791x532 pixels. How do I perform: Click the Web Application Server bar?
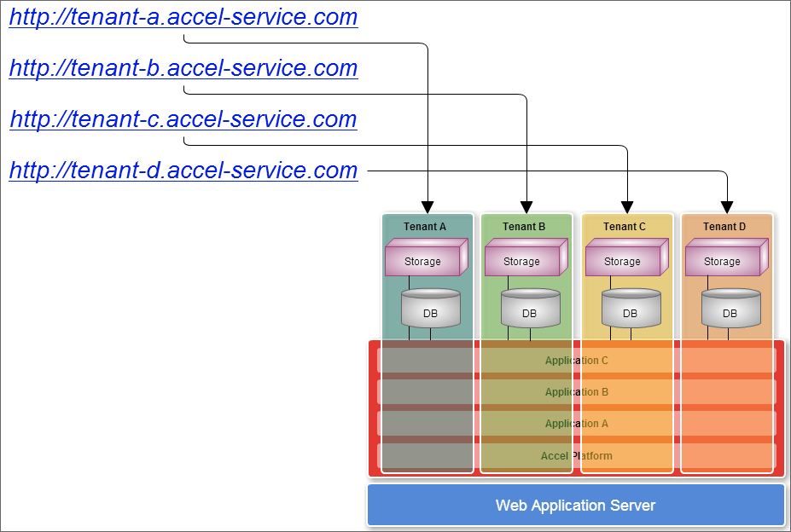(575, 505)
